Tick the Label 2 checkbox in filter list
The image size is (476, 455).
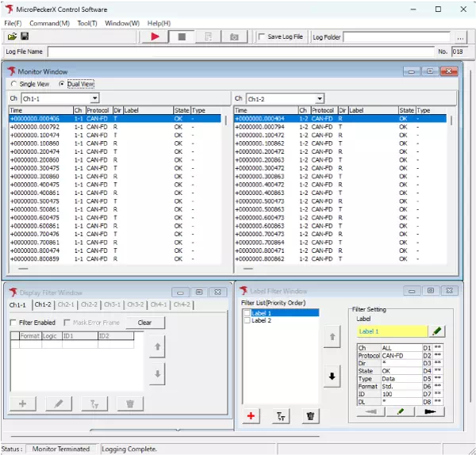[x=247, y=320]
